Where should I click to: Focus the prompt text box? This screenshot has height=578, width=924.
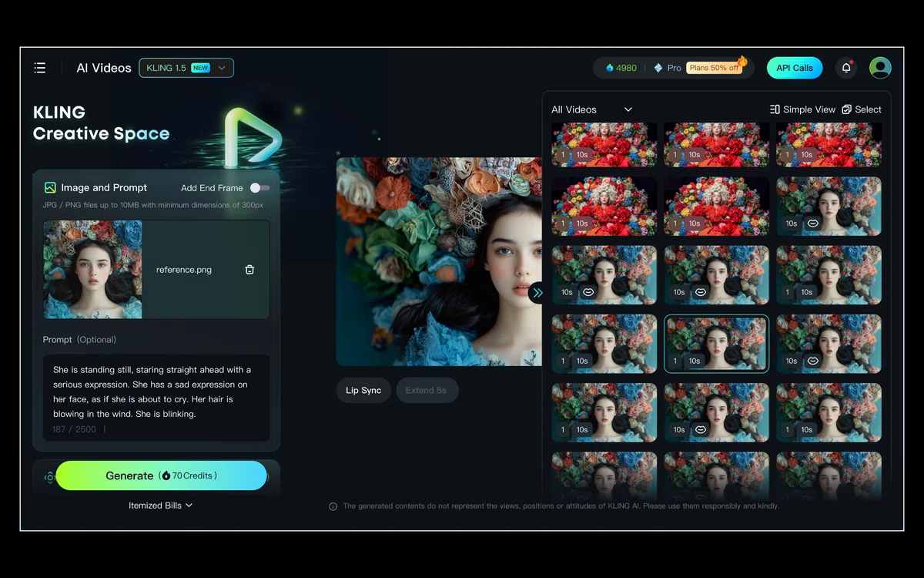pos(156,398)
